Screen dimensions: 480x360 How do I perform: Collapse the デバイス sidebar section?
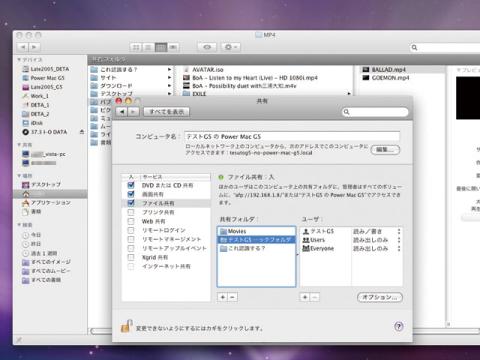click(19, 60)
